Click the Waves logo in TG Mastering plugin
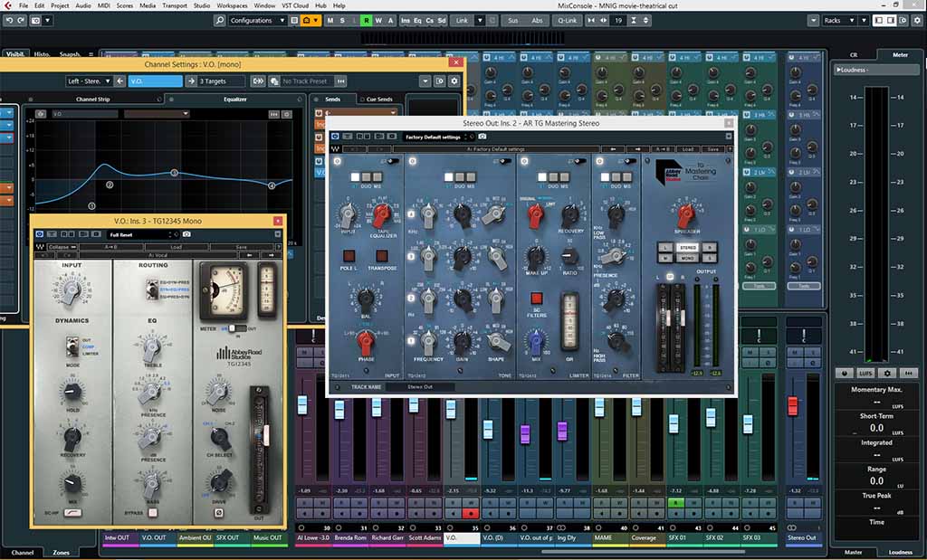This screenshot has height=560, width=927. click(335, 149)
